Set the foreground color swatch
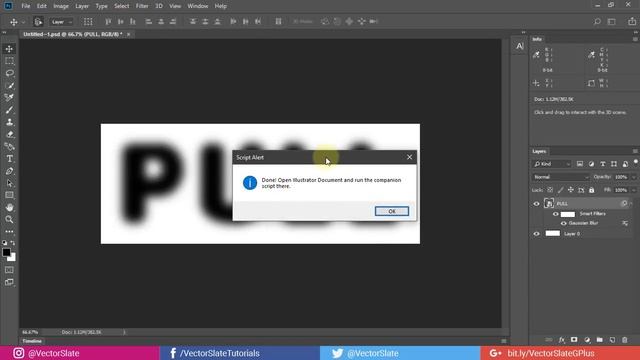 pos(6,253)
